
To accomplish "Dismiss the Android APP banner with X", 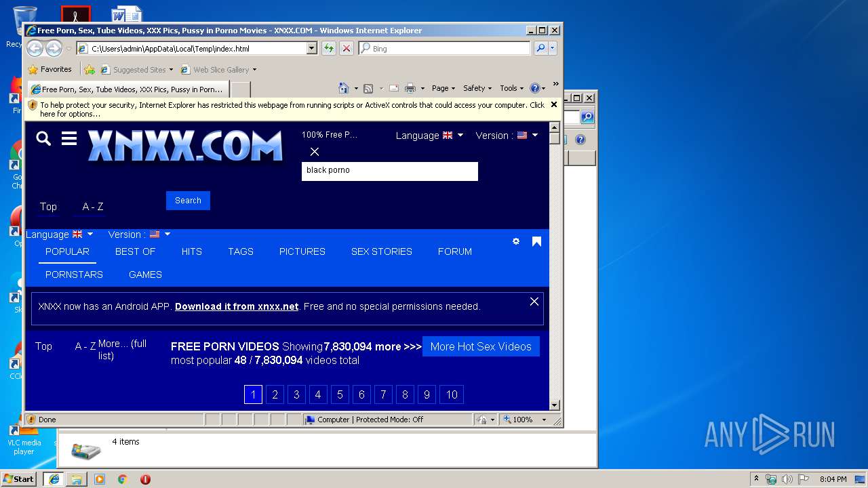I will (534, 302).
